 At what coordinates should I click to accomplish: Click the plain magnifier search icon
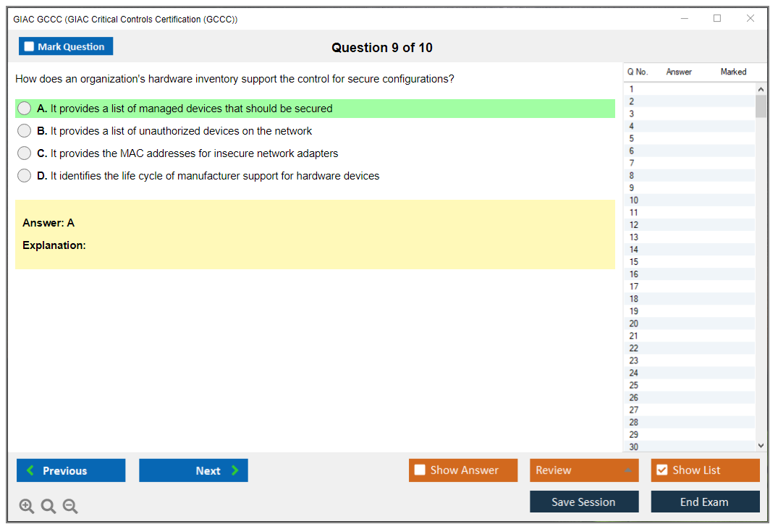click(x=48, y=506)
